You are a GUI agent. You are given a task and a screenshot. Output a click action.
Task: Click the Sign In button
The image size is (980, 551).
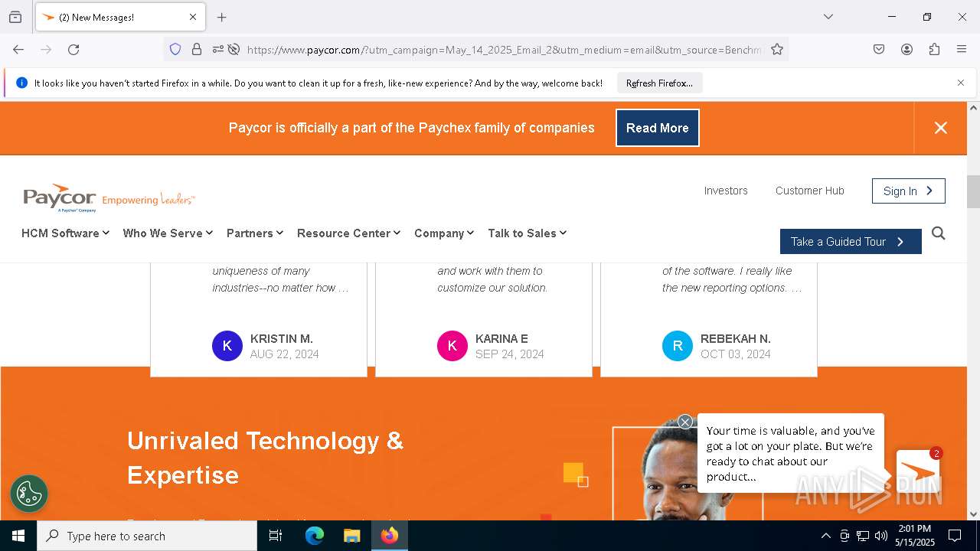tap(909, 191)
